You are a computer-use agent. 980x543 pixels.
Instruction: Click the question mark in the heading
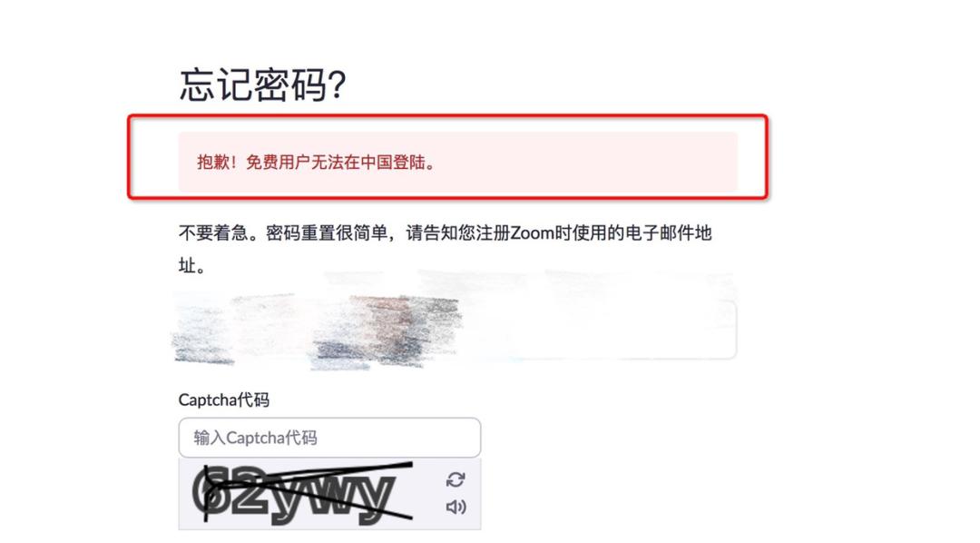pyautogui.click(x=338, y=85)
